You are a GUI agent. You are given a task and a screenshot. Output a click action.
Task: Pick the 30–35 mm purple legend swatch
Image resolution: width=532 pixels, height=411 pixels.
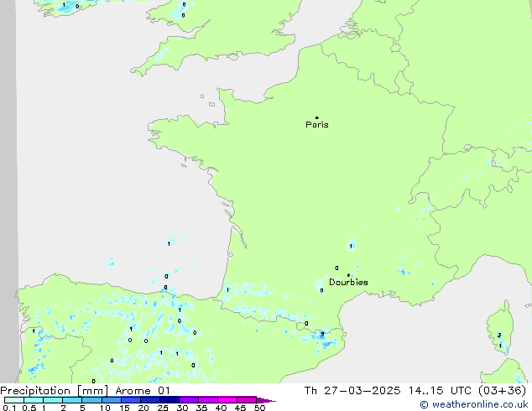pos(189,400)
